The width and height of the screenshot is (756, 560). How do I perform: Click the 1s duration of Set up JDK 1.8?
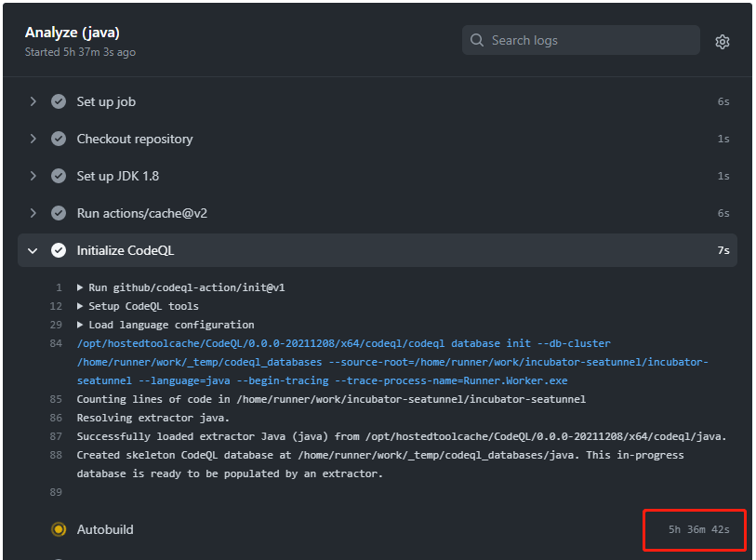(723, 176)
